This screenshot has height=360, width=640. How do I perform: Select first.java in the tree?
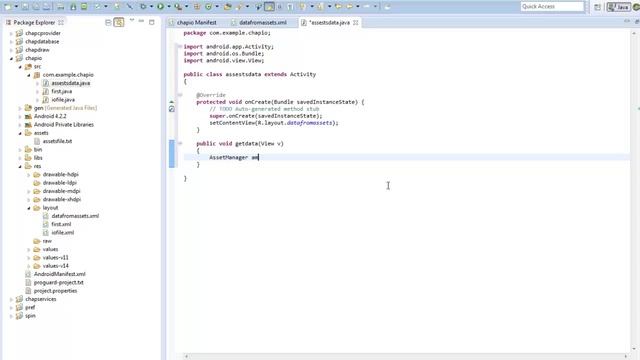(x=61, y=91)
